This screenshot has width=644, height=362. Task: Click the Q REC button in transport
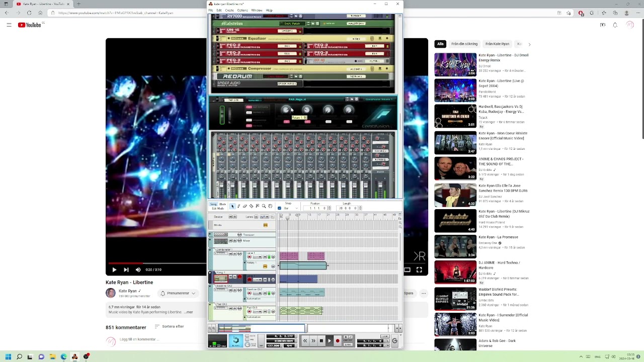[x=348, y=344]
